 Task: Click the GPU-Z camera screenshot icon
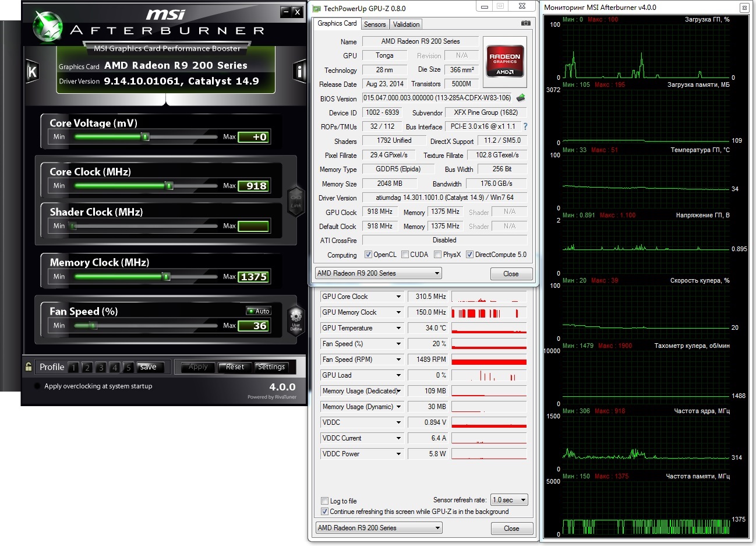click(525, 23)
